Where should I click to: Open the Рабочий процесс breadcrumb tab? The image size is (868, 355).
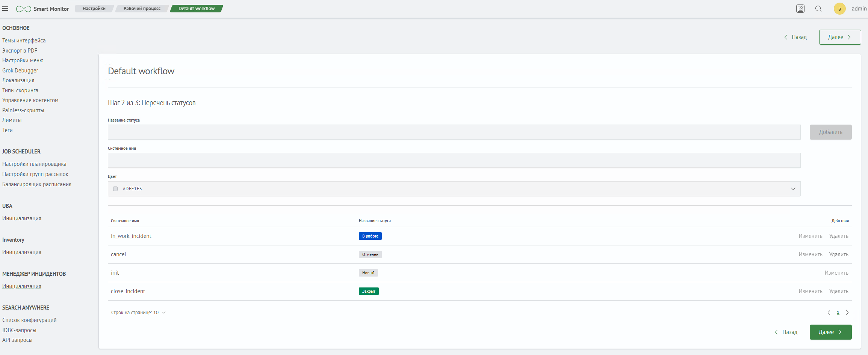[142, 9]
